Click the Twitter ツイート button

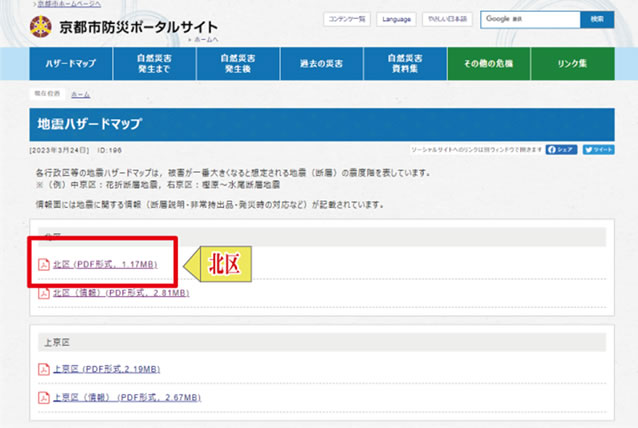tap(599, 150)
